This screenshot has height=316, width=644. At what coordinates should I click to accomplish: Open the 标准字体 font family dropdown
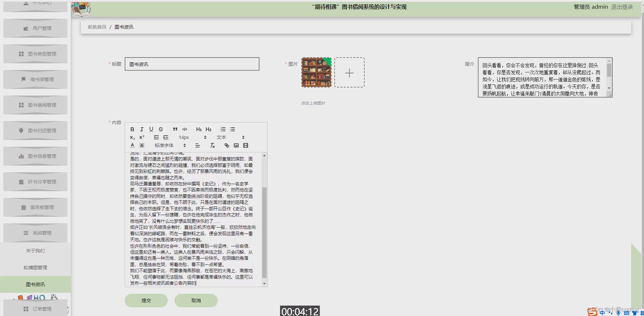pos(164,145)
